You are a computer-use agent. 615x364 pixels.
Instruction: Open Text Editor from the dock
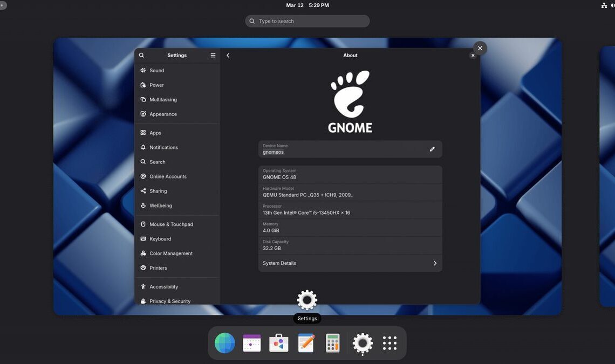(x=306, y=343)
